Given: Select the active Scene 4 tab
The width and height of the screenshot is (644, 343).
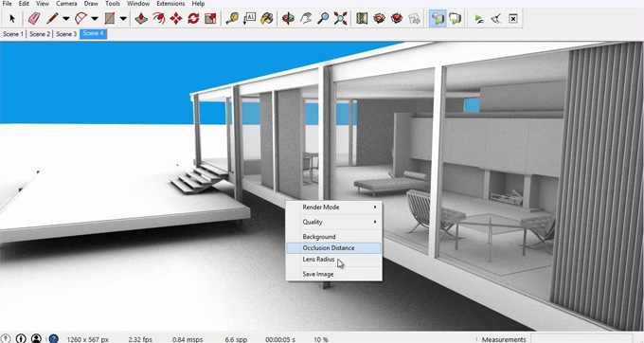Looking at the screenshot, I should coord(93,34).
